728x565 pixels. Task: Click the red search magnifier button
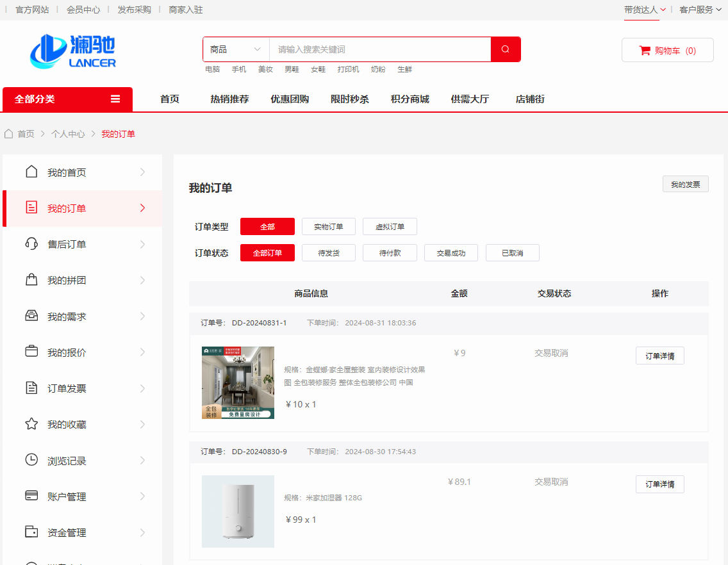coord(506,49)
